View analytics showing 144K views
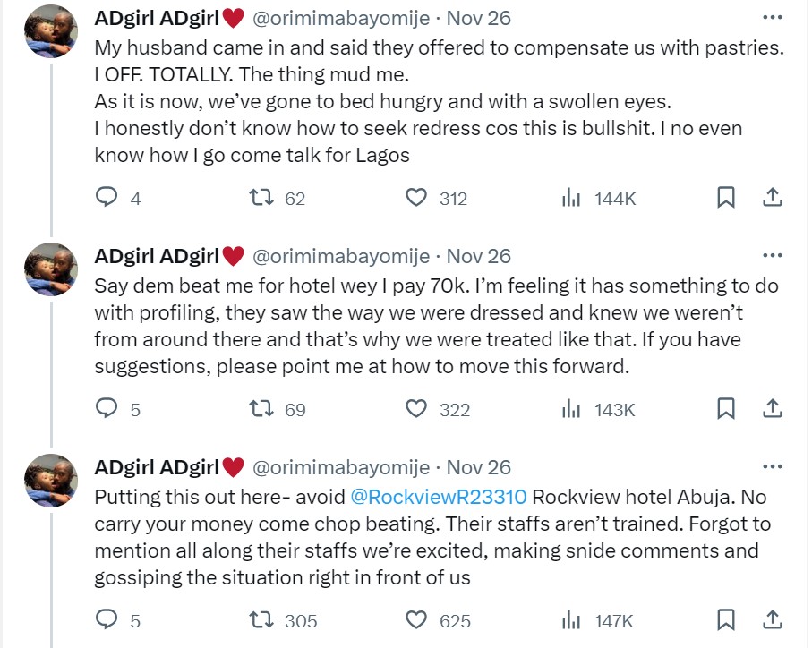The image size is (812, 648). (572, 199)
